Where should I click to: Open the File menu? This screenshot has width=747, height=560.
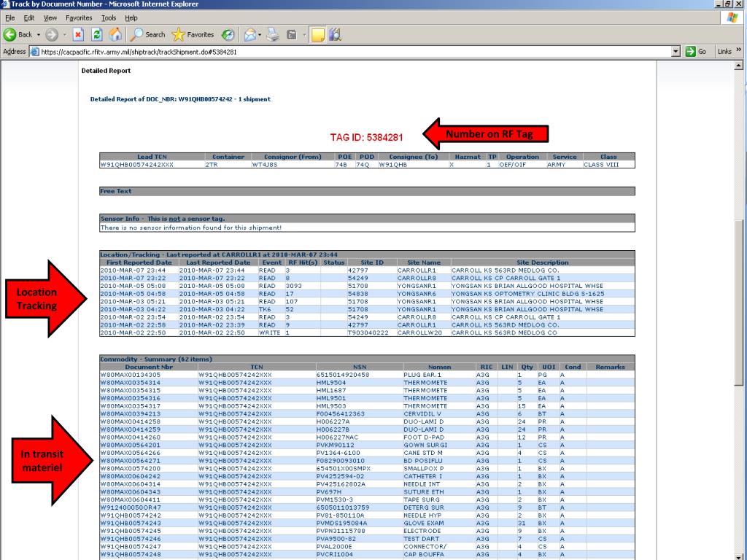coord(10,17)
